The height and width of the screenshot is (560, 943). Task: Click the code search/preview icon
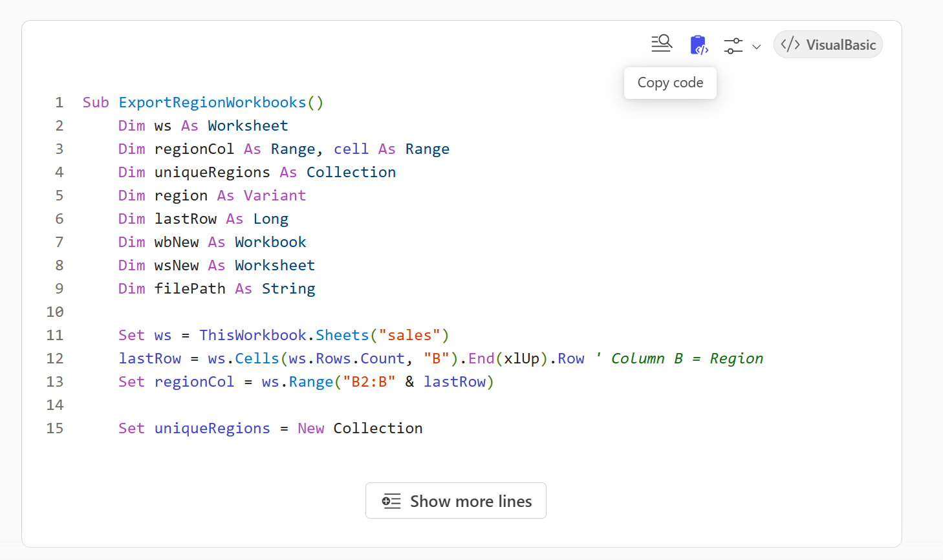point(662,44)
